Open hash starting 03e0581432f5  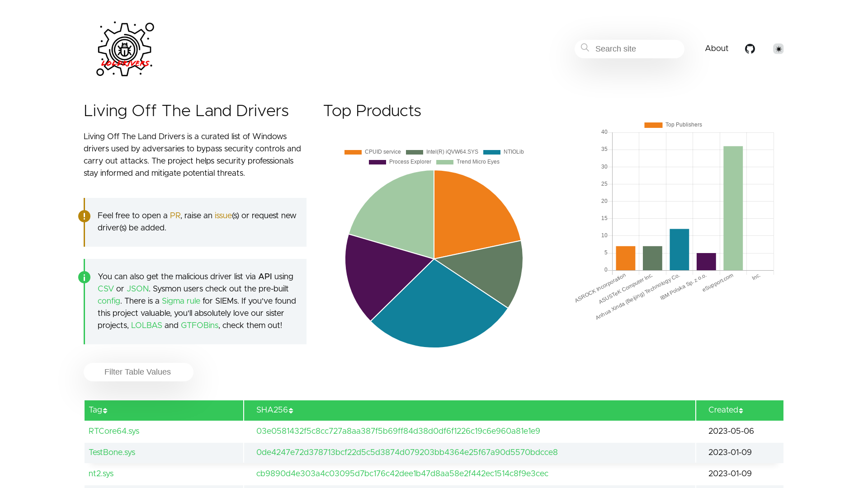398,432
